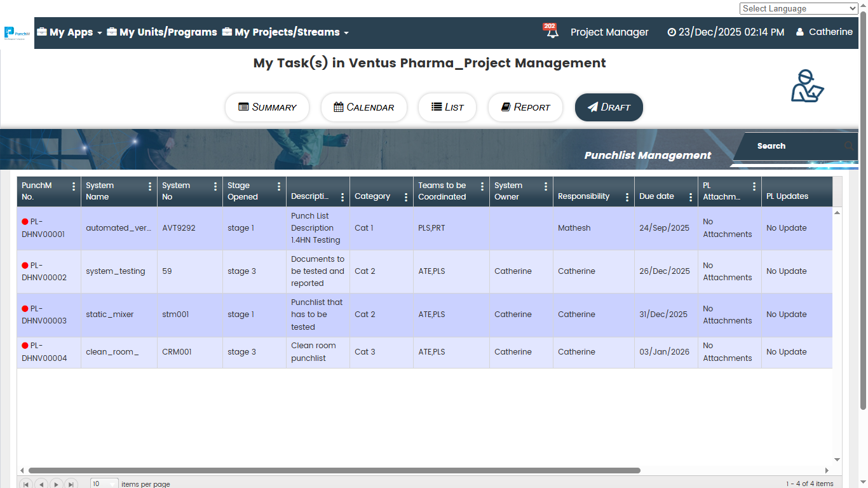
Task: Click the horizontal grid scrollbar
Action: coord(334,471)
